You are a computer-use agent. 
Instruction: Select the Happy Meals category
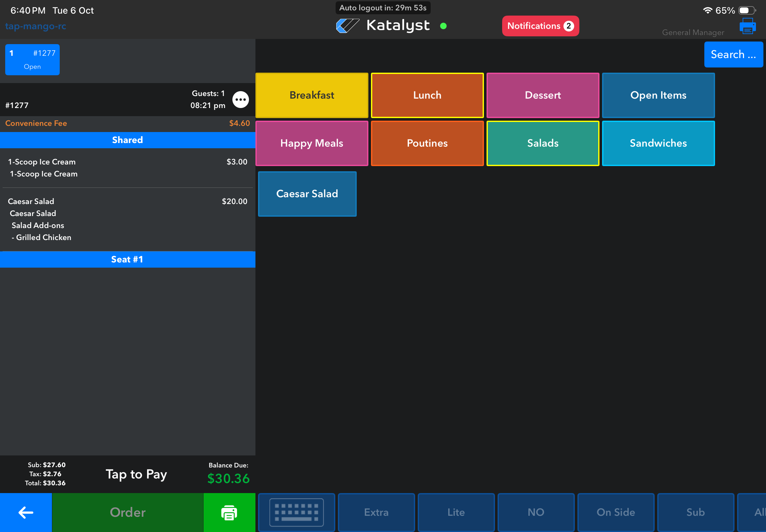312,143
